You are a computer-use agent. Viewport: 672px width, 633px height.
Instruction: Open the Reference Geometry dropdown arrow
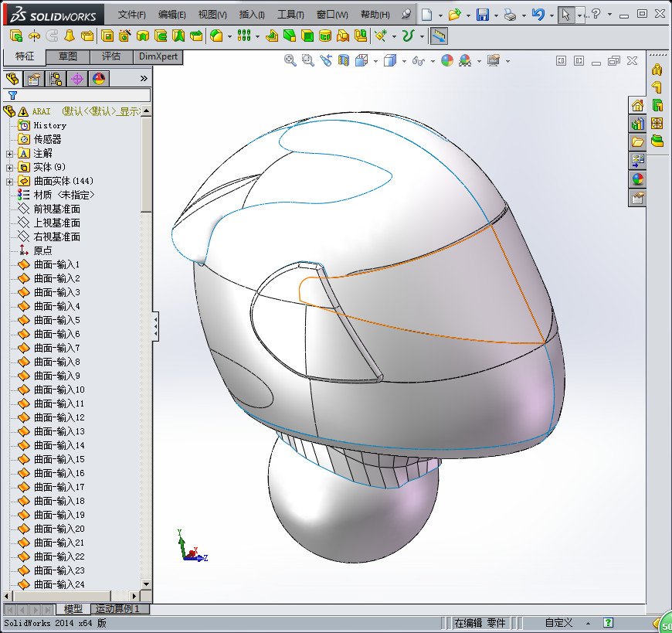coord(394,36)
